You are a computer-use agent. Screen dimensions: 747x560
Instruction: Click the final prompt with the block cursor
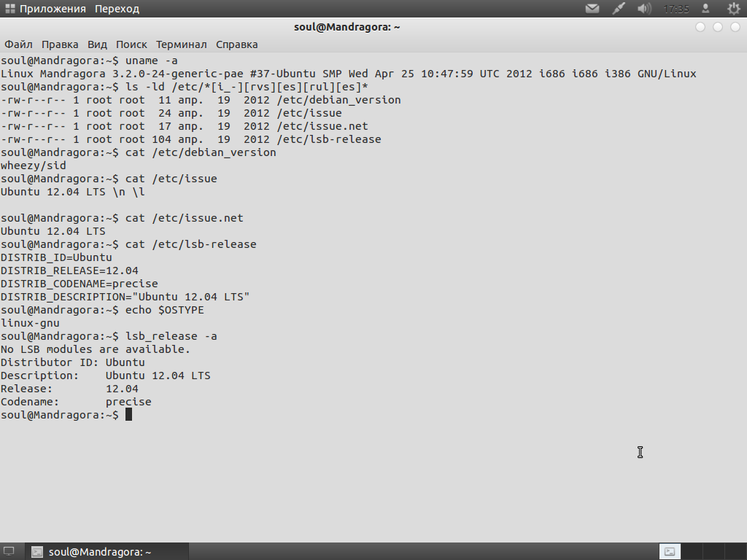tap(66, 415)
